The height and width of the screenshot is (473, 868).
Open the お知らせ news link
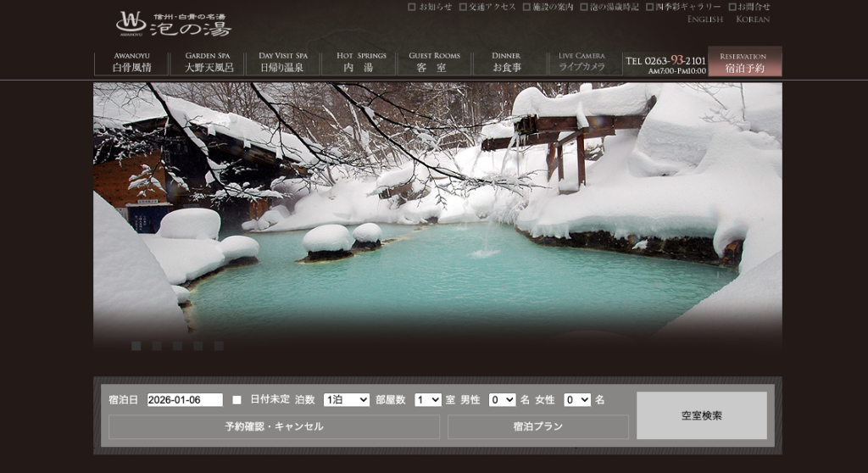430,7
